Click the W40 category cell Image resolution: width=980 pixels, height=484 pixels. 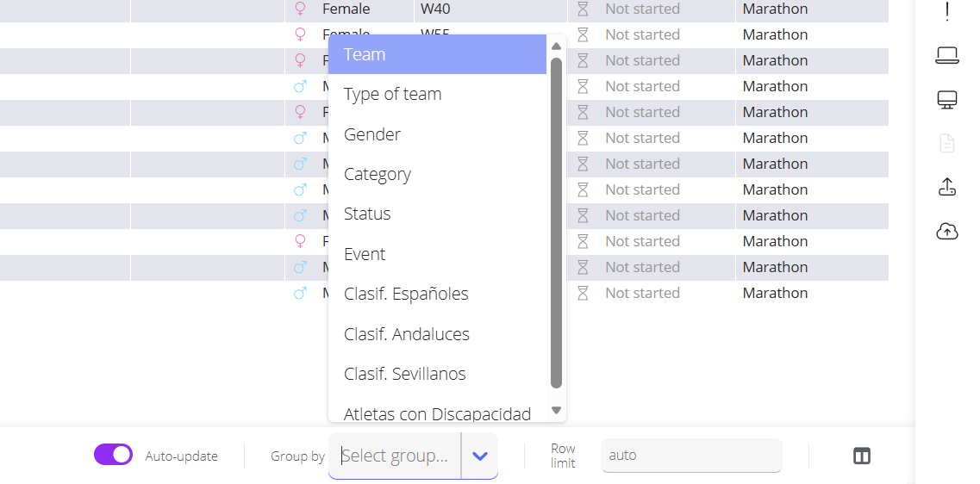point(490,9)
